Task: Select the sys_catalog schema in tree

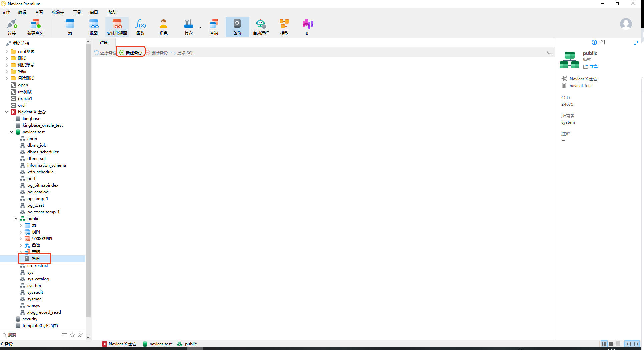Action: [38, 279]
